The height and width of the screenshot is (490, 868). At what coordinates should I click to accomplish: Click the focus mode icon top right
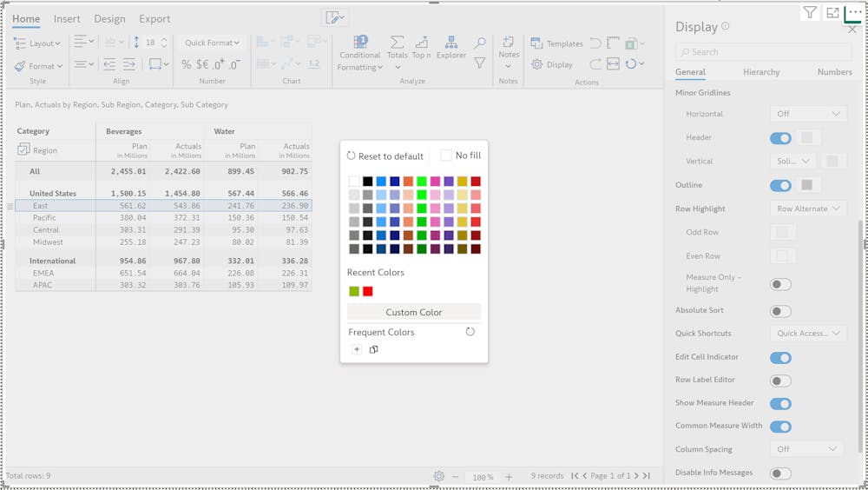pyautogui.click(x=832, y=12)
